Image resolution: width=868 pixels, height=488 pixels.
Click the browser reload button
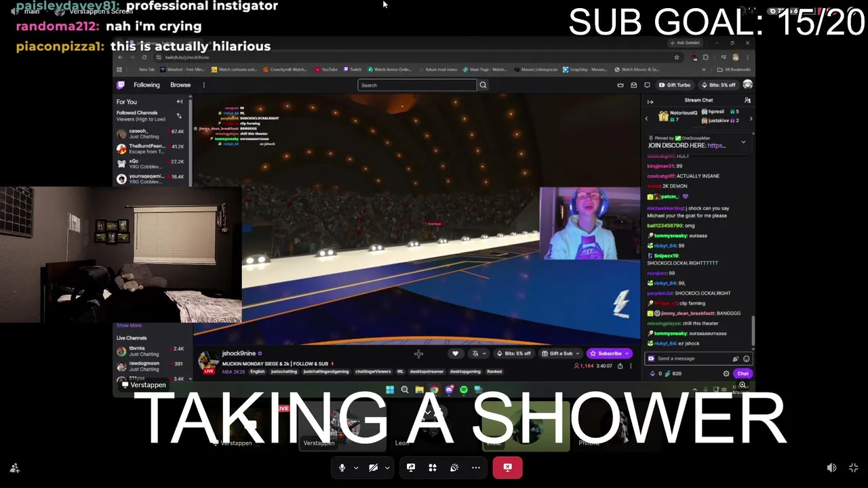click(x=144, y=58)
